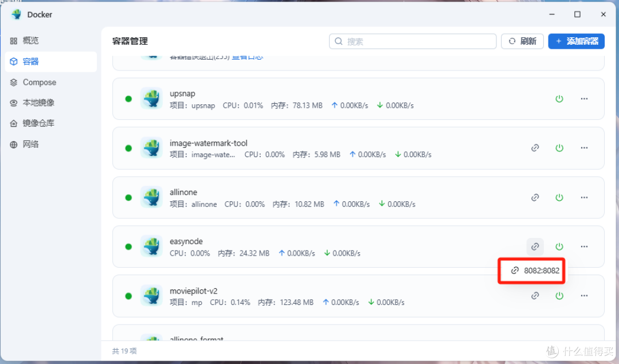Image resolution: width=619 pixels, height=364 pixels.
Task: Click the easynode container icon
Action: 151,246
